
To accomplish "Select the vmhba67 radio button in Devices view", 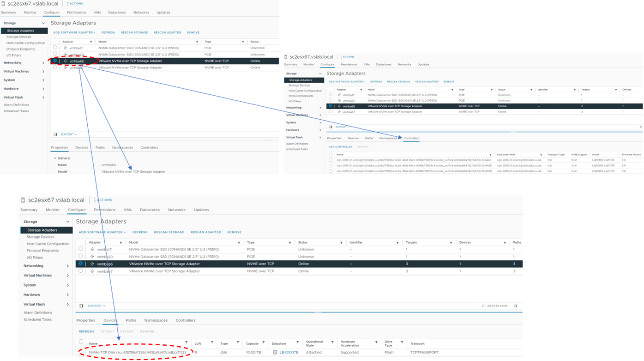I will pyautogui.click(x=81, y=271).
